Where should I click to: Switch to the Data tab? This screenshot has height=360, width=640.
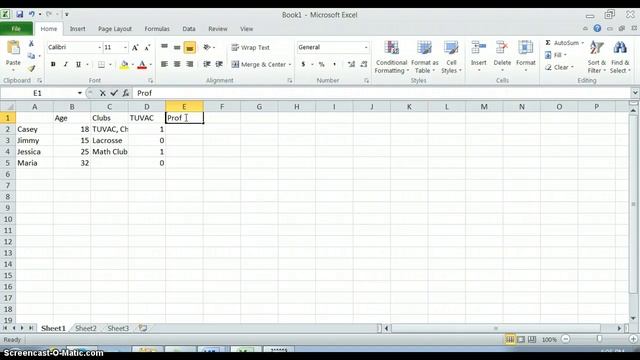coord(189,29)
